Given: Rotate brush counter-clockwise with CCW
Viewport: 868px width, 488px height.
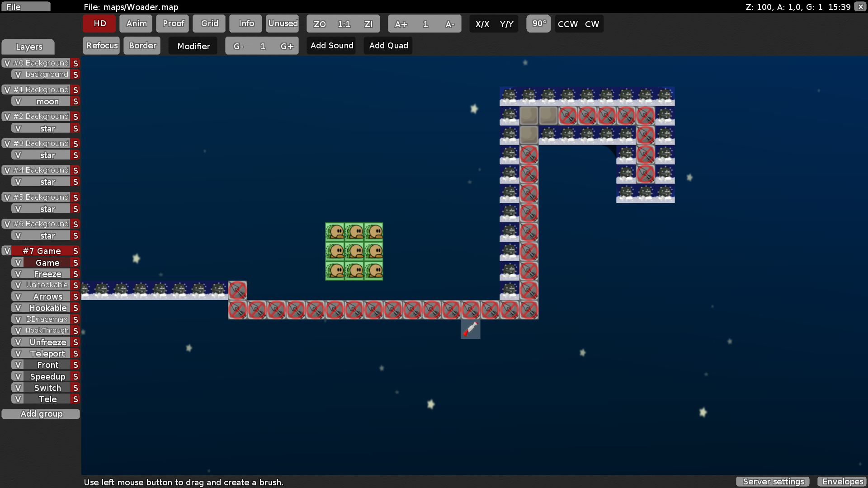Looking at the screenshot, I should [x=567, y=24].
